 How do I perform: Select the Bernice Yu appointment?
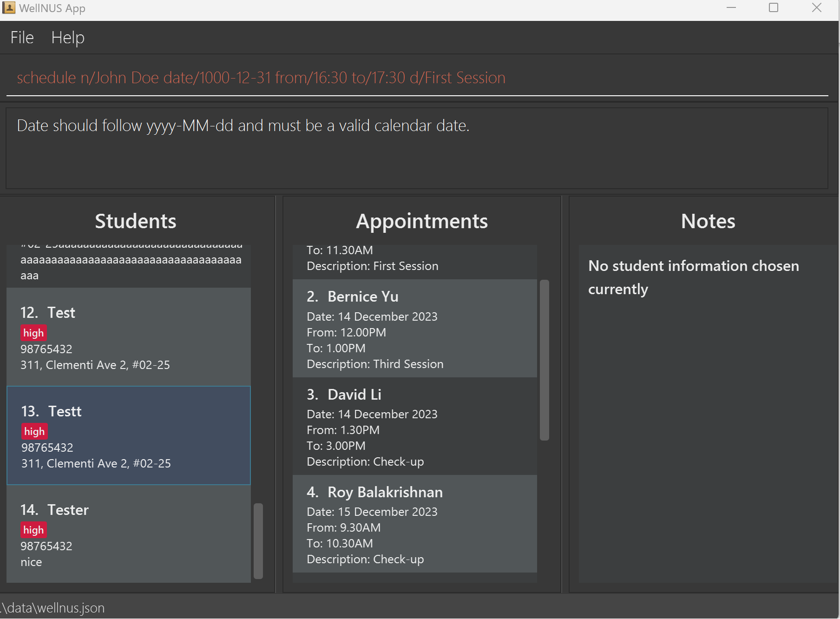[415, 329]
